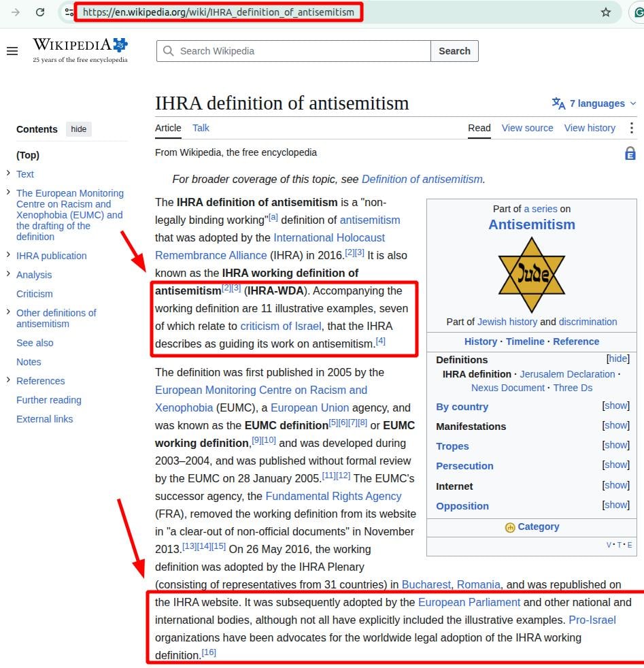This screenshot has width=644, height=668.
Task: Open International Holocaust Remembrance Alliance link
Action: tap(270, 247)
